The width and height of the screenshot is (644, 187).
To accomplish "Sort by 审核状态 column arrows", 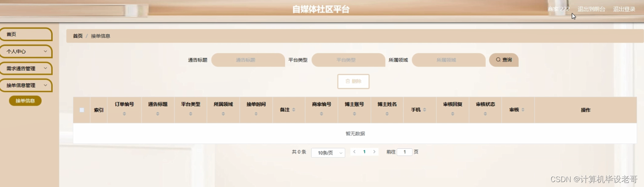I will click(485, 114).
